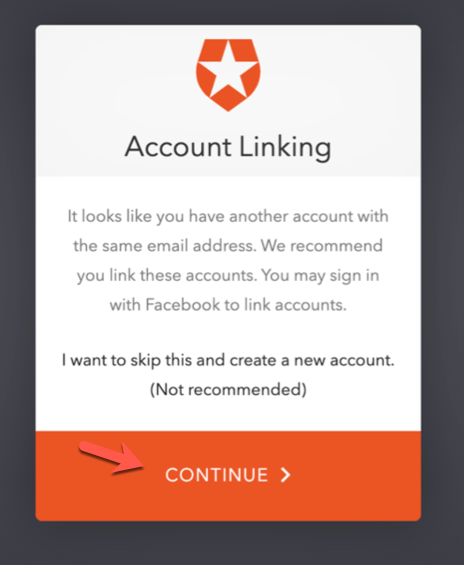
Task: Click the orange footer bar right of the chevron
Action: point(355,476)
